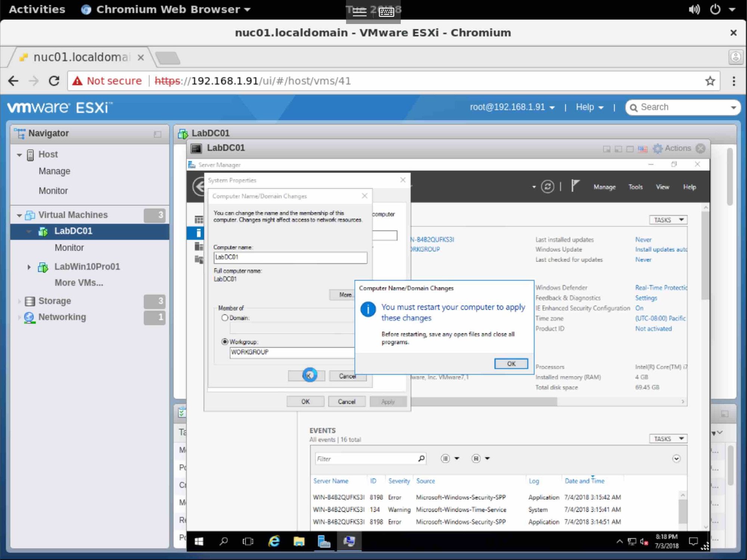Open Networking in Navigator
The height and width of the screenshot is (560, 747).
pos(62,317)
